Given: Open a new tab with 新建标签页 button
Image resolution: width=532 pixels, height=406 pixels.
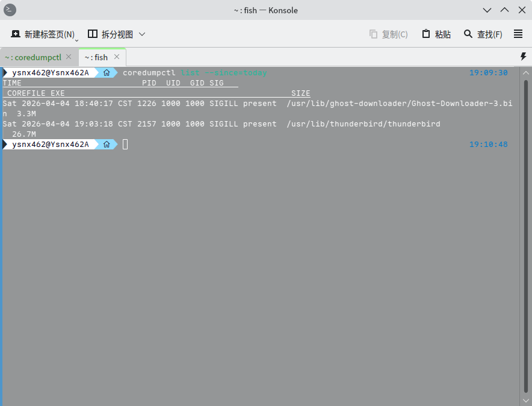Looking at the screenshot, I should tap(42, 34).
